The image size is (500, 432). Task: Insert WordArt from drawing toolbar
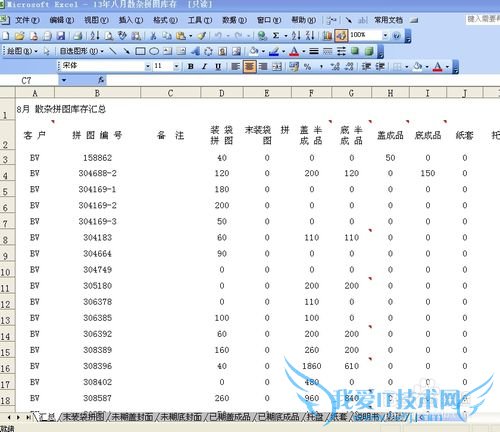click(196, 51)
